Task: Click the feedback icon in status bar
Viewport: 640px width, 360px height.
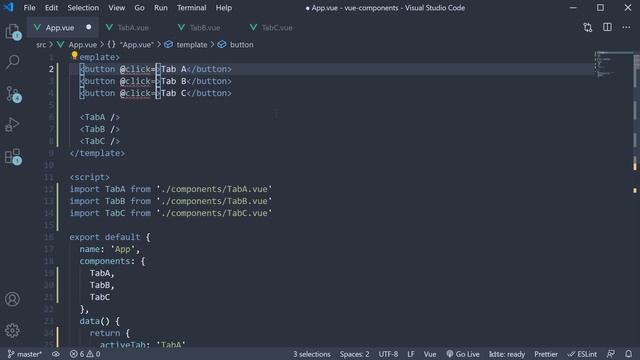Action: click(611, 354)
